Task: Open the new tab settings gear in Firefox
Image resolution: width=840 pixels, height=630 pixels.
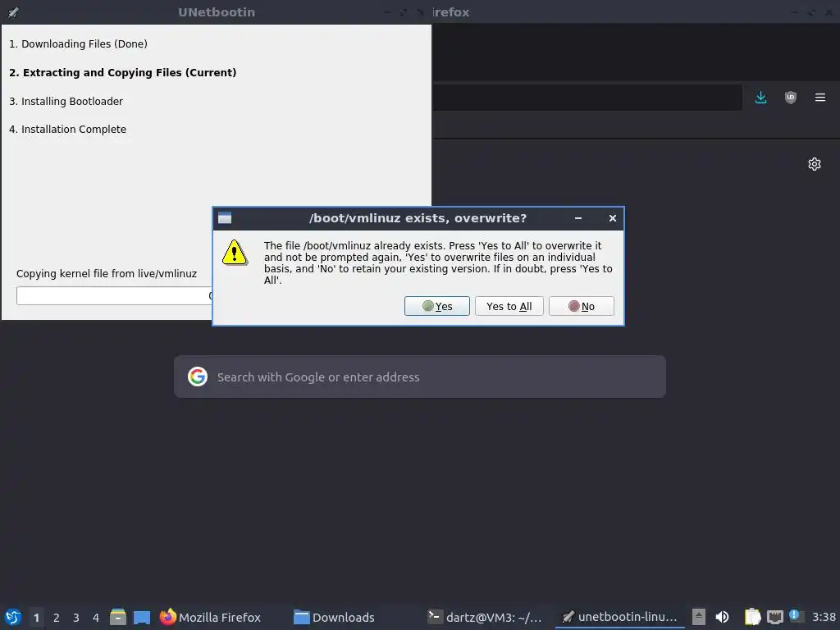Action: coord(815,164)
